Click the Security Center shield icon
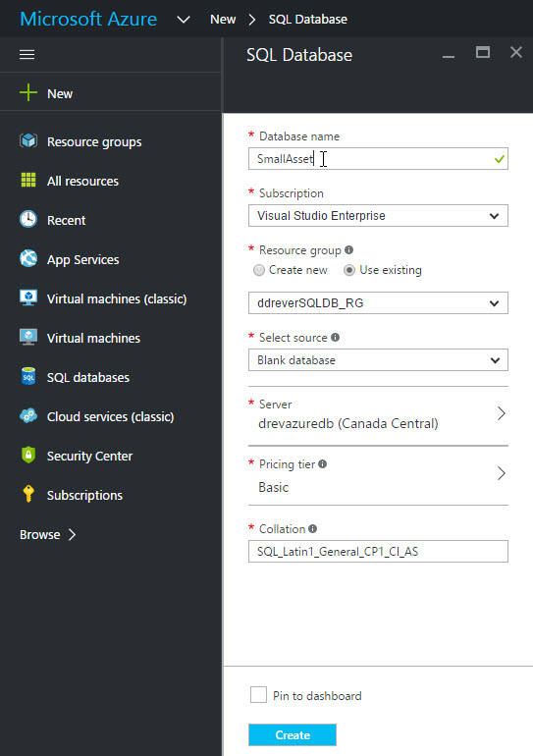Viewport: 533px width, 756px height. [x=28, y=456]
